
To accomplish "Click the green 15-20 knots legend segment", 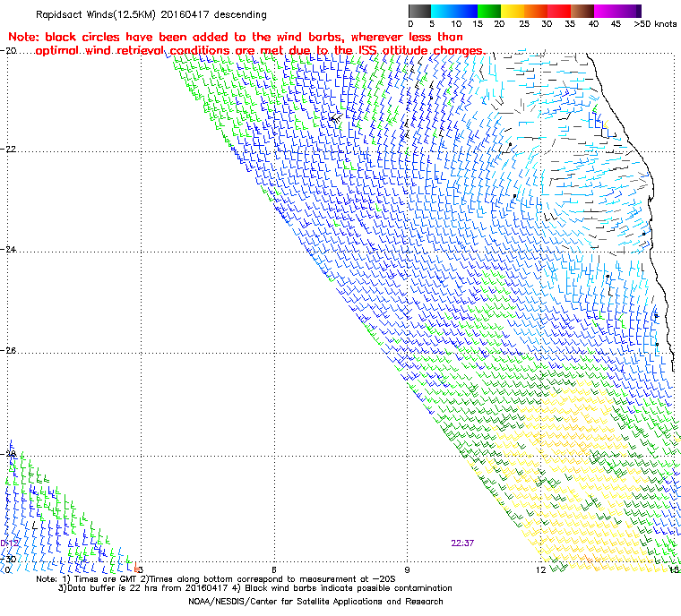I will pyautogui.click(x=489, y=11).
